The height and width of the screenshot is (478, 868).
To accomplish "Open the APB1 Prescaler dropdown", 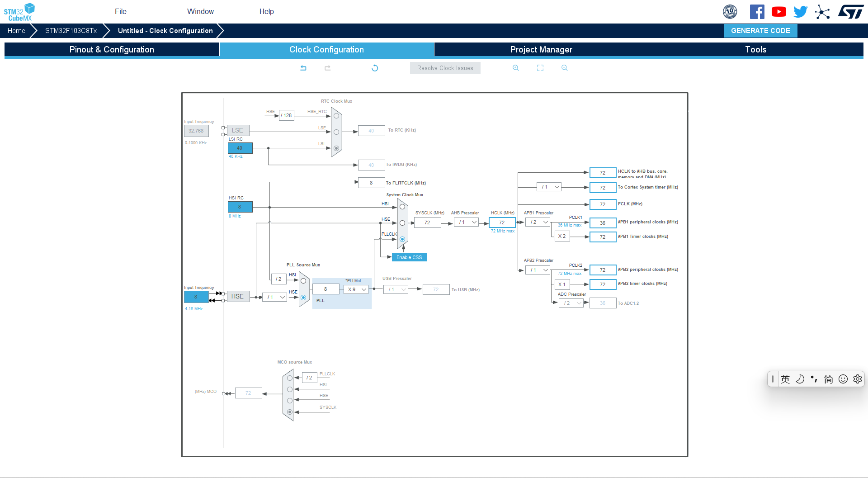I will tap(538, 222).
